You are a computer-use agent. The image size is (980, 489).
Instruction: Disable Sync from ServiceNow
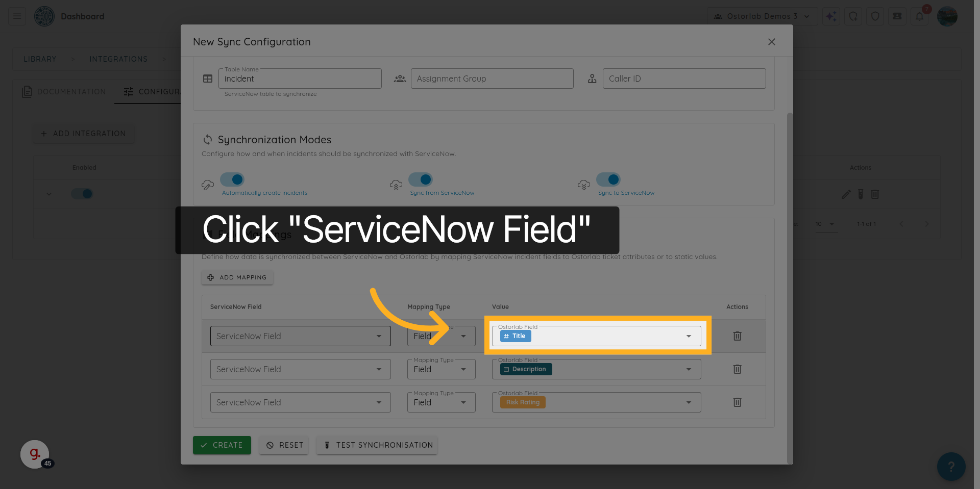(421, 179)
